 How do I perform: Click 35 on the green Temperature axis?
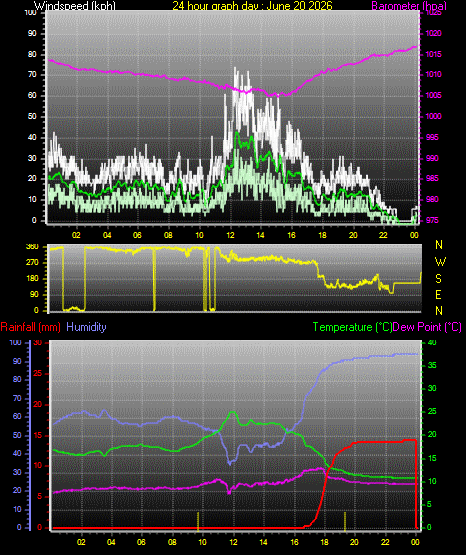click(432, 365)
